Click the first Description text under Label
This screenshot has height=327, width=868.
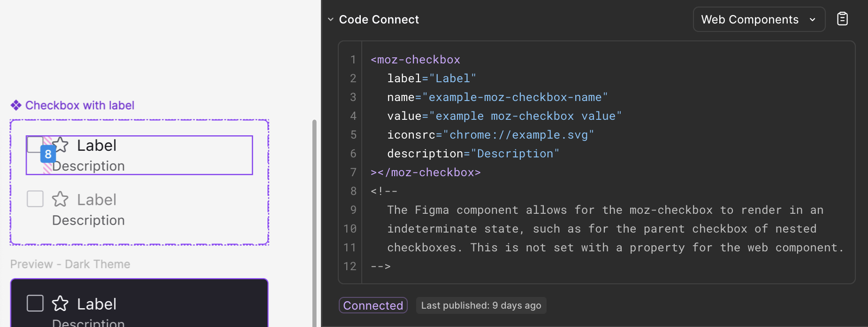[89, 166]
